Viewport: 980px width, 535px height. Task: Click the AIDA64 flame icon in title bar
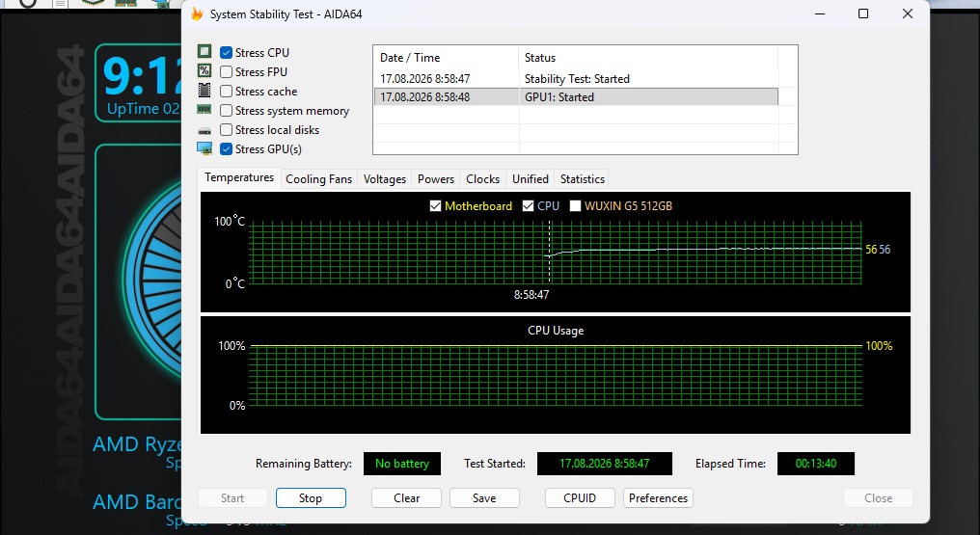(197, 13)
